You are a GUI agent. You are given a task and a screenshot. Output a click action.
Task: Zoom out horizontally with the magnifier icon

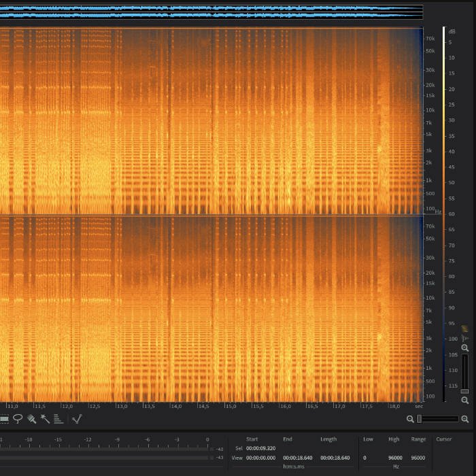(411, 419)
